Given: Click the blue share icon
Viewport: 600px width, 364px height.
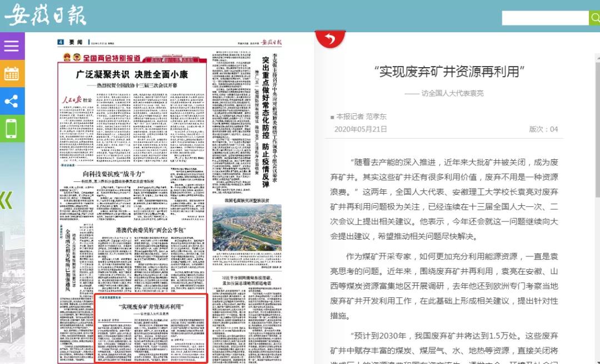Looking at the screenshot, I should tap(12, 101).
